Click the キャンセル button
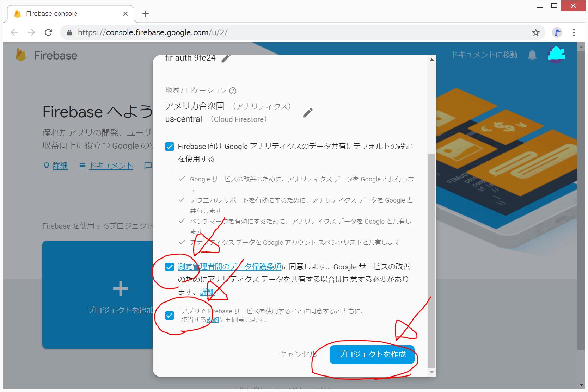 (297, 354)
